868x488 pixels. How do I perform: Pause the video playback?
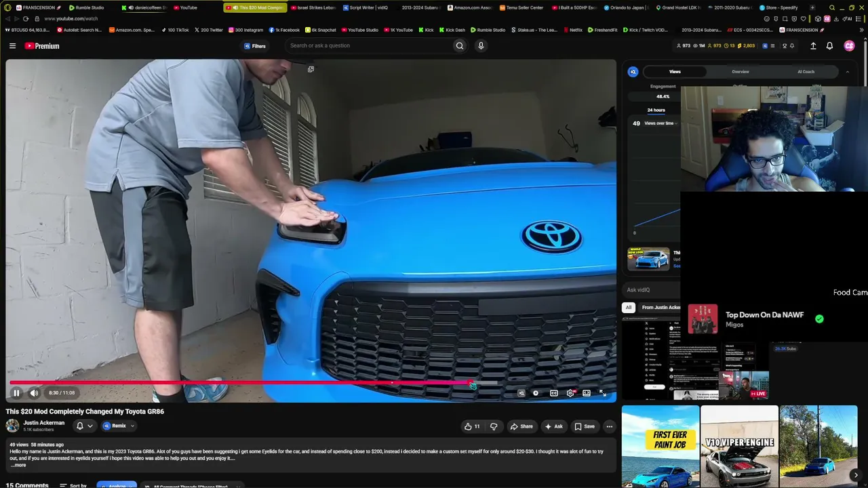(x=16, y=393)
